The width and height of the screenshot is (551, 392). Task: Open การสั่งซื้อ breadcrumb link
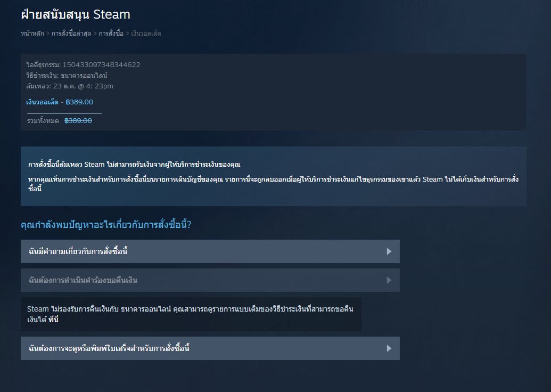[111, 34]
